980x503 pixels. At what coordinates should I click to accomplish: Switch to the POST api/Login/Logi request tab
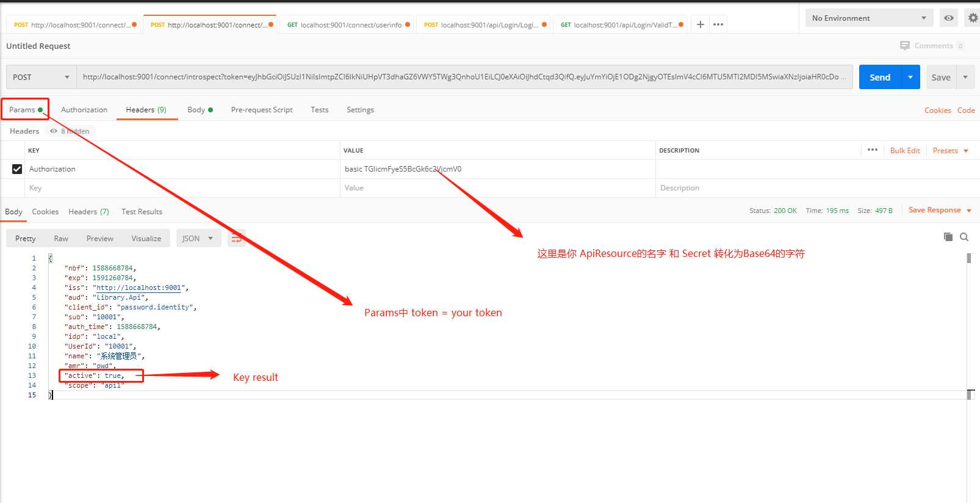pyautogui.click(x=484, y=25)
